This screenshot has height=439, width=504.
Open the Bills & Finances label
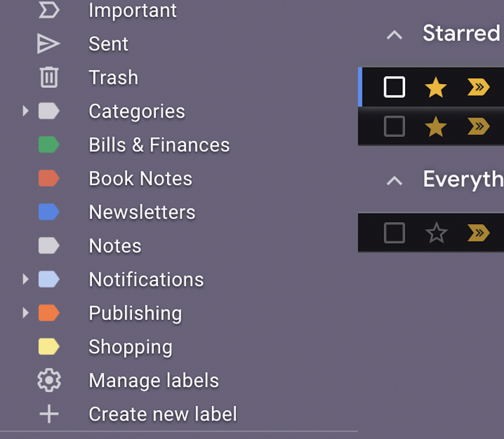click(x=159, y=145)
